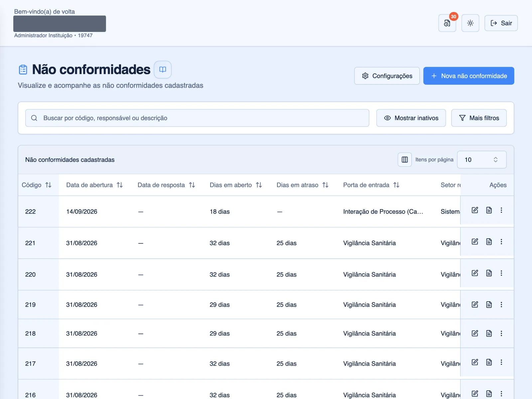The image size is (532, 399).
Task: Click Interação de Processo entry cell
Action: pos(383,211)
